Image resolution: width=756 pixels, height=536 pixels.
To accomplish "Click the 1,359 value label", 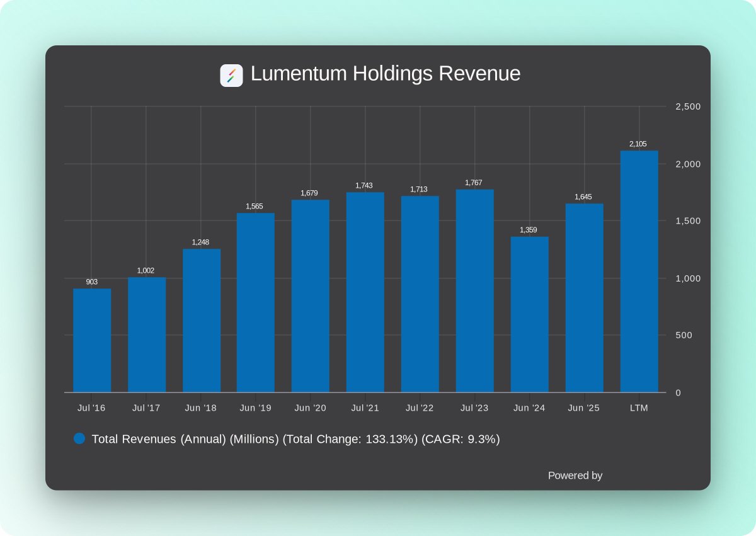I will 529,229.
